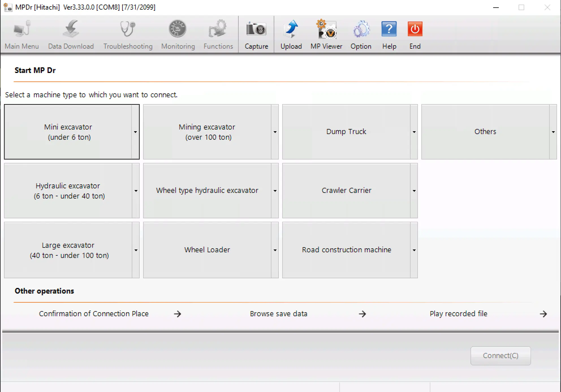Expand the Wheel Loader dropdown arrow
The image size is (561, 392).
275,250
